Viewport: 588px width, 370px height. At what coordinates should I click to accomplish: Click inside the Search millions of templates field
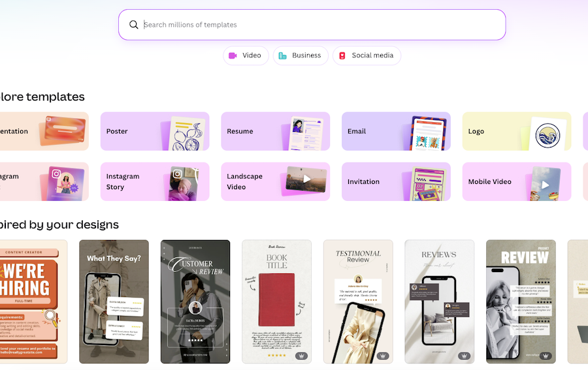(312, 25)
